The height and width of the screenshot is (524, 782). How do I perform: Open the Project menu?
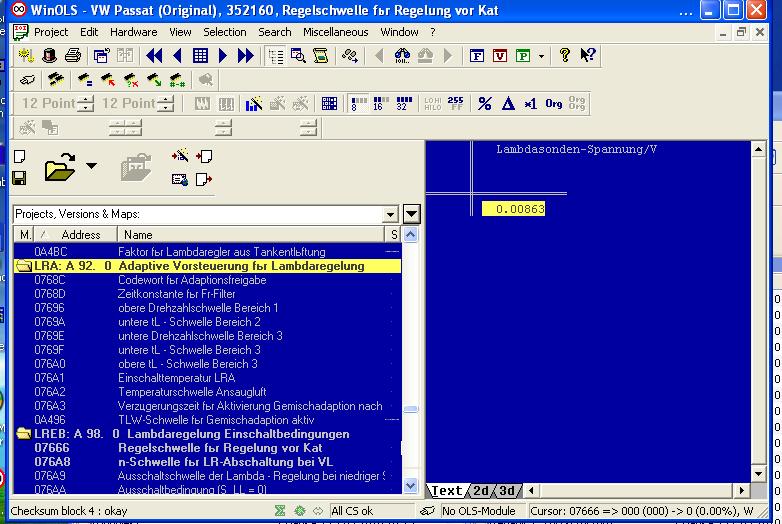click(x=51, y=32)
